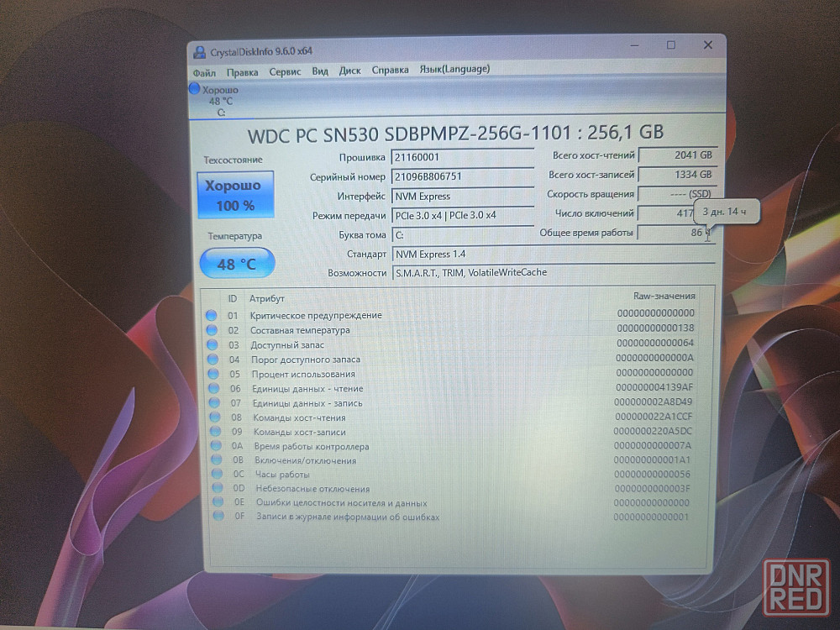Select the Порог доступного запаса attribute text
Screen dimensions: 840x630
(306, 360)
